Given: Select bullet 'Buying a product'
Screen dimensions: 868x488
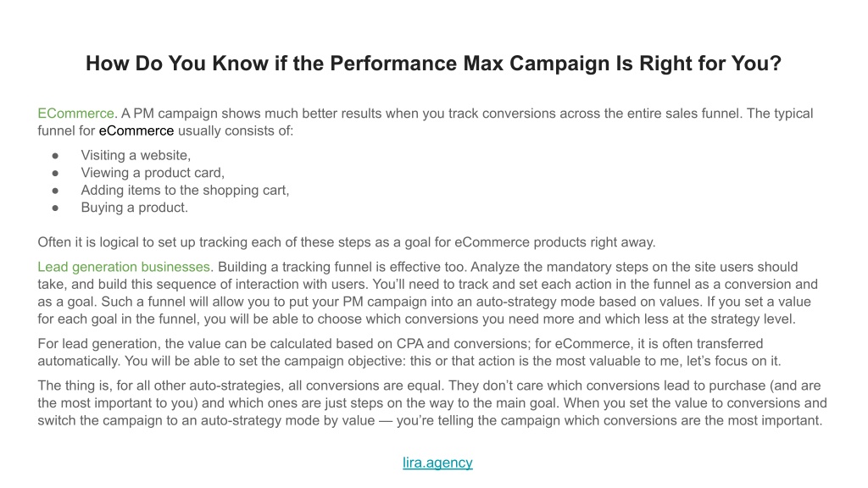Looking at the screenshot, I should click(x=135, y=208).
